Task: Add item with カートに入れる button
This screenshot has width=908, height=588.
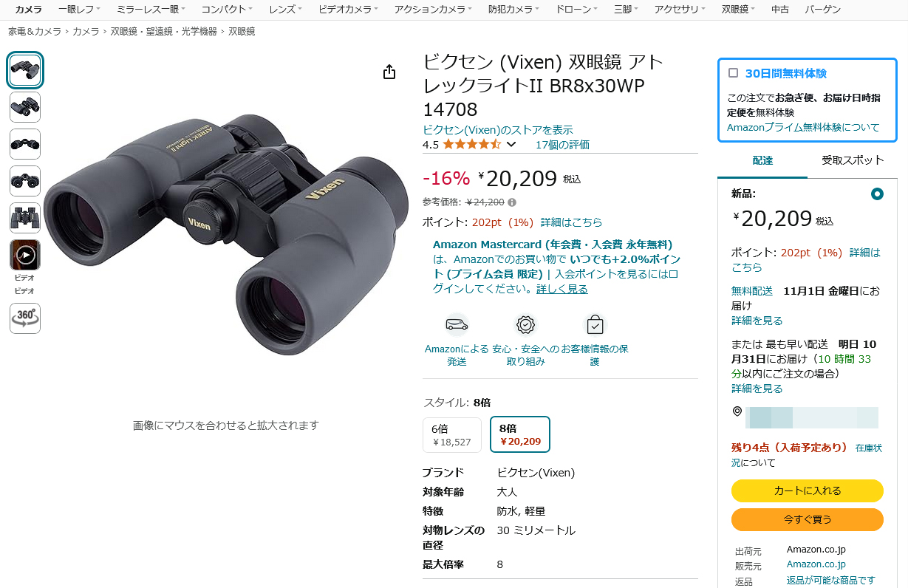Action: coord(808,490)
